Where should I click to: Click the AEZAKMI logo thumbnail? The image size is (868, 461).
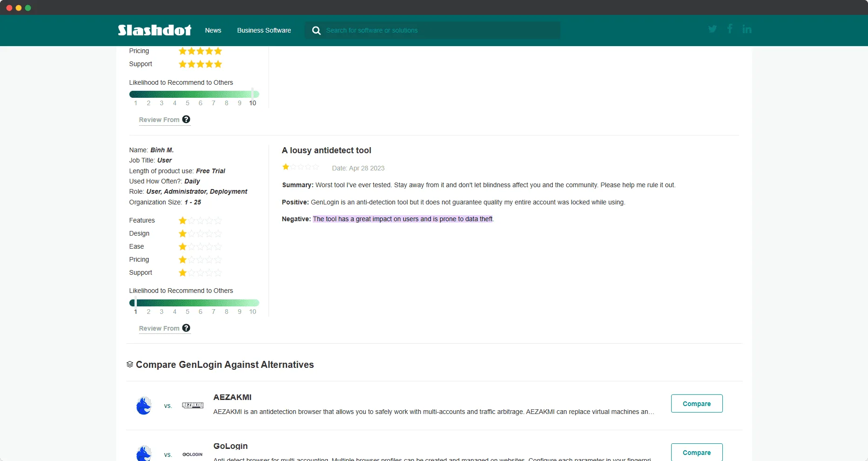click(193, 406)
